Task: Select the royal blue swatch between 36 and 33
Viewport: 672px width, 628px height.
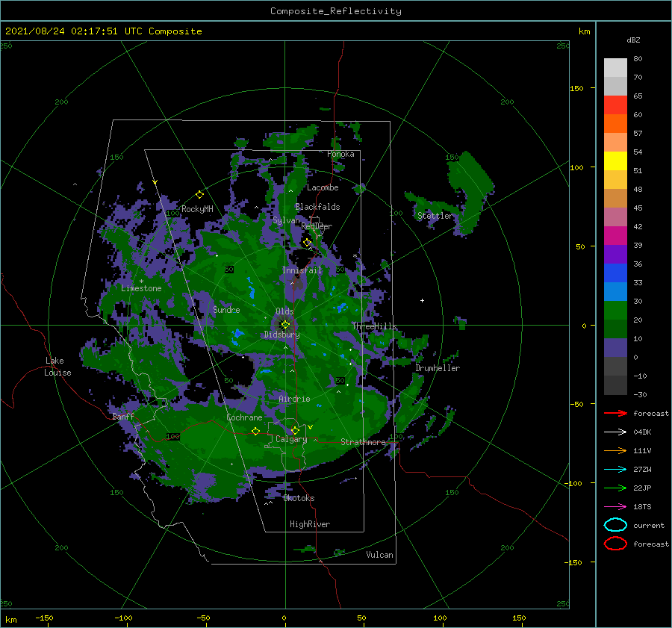Action: coord(615,273)
